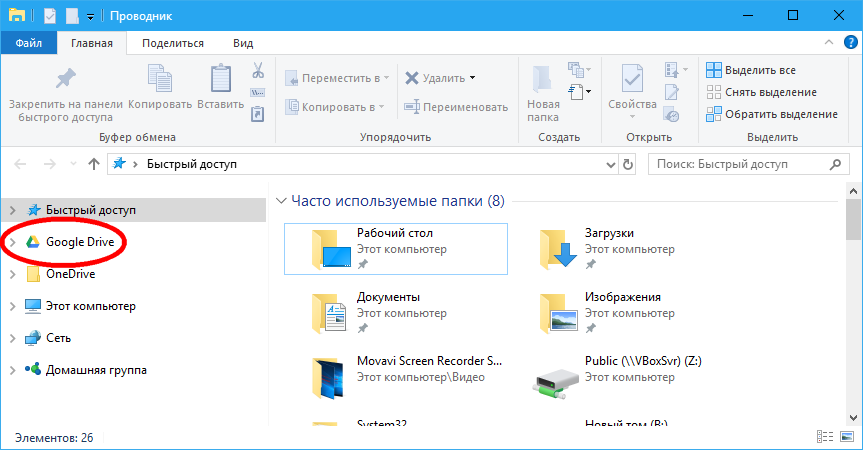Switch to the Вид ribbon tab
The image size is (863, 450).
243,43
